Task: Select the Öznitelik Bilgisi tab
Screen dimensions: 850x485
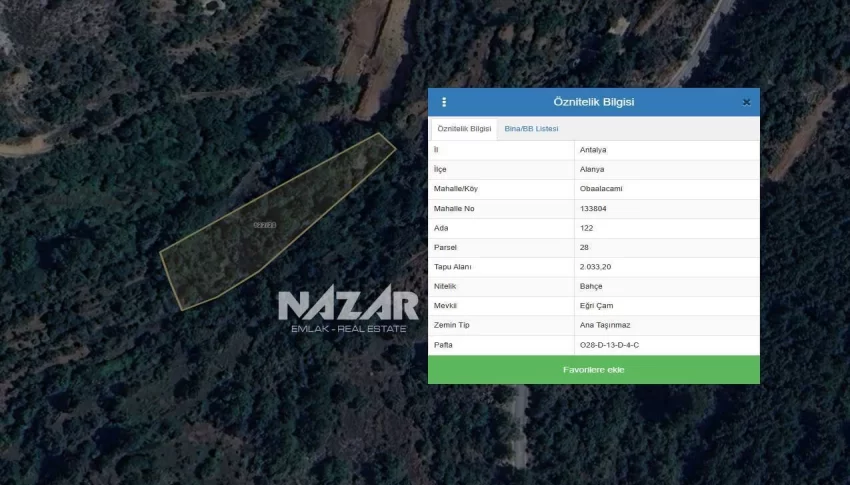Action: click(x=464, y=129)
